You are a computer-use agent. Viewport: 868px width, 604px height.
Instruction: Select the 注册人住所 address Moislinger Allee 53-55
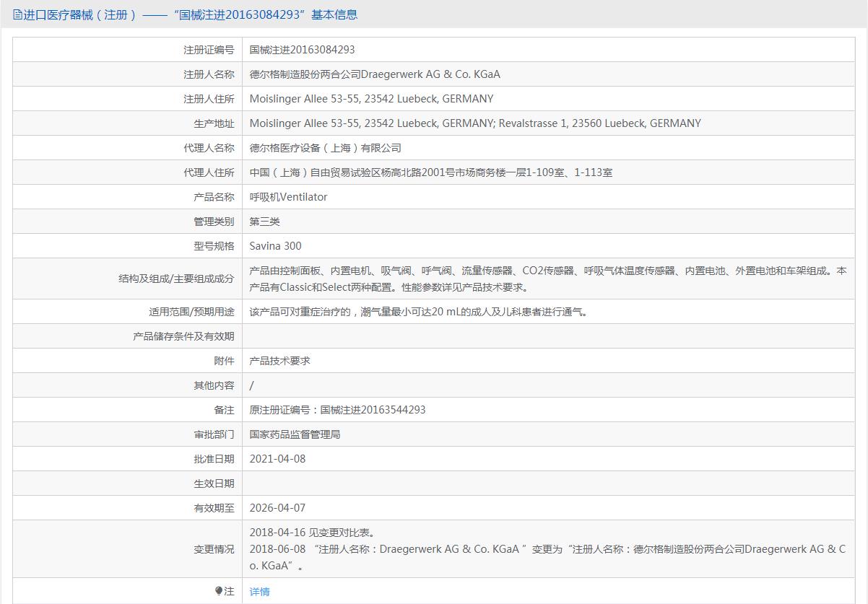[372, 99]
